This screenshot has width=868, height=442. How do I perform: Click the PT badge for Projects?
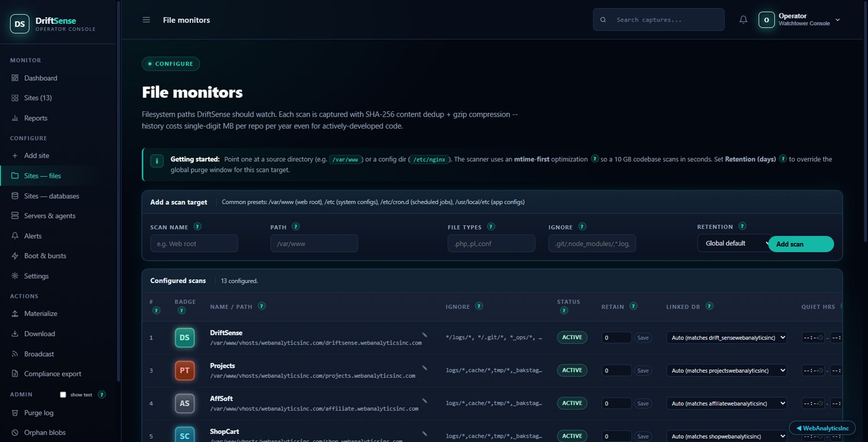184,370
